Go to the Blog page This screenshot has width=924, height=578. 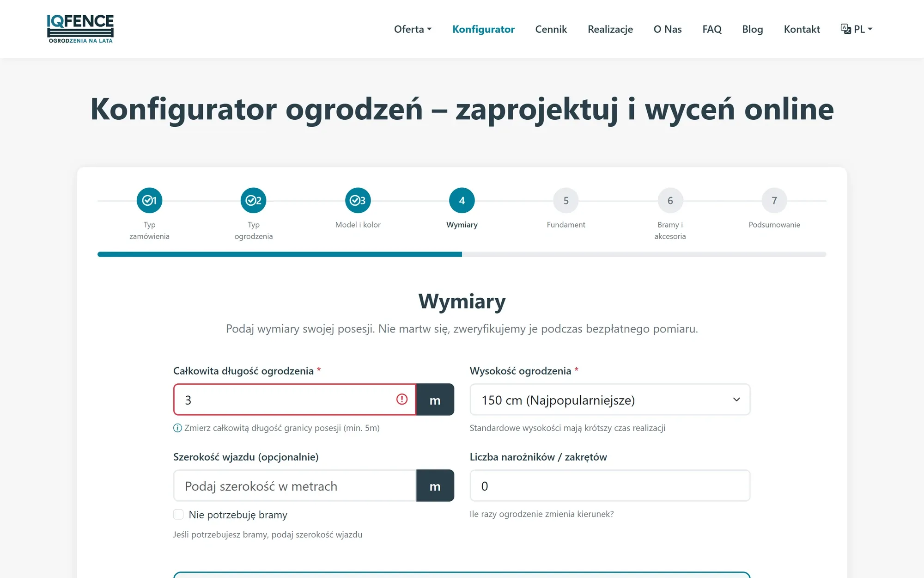[753, 29]
